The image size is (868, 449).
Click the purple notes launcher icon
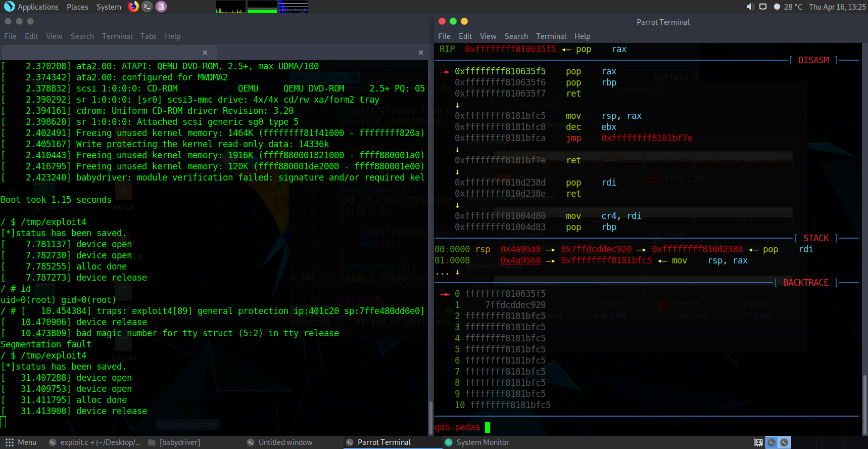[161, 7]
